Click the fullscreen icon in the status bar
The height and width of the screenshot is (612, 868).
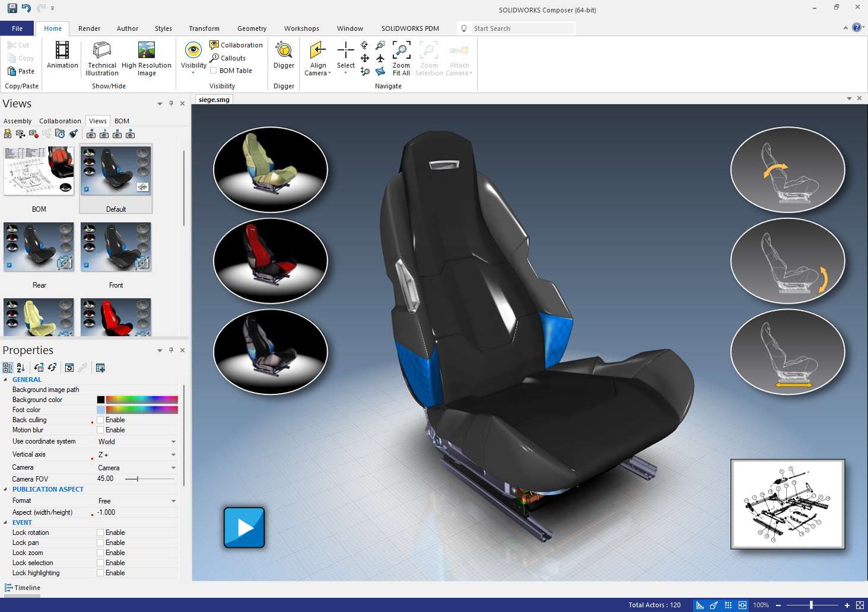click(860, 605)
